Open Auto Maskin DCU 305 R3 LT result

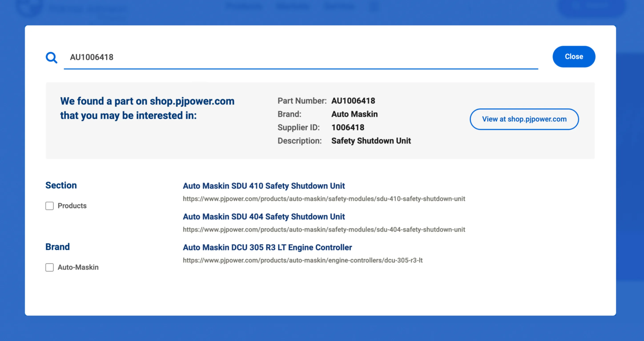(267, 247)
